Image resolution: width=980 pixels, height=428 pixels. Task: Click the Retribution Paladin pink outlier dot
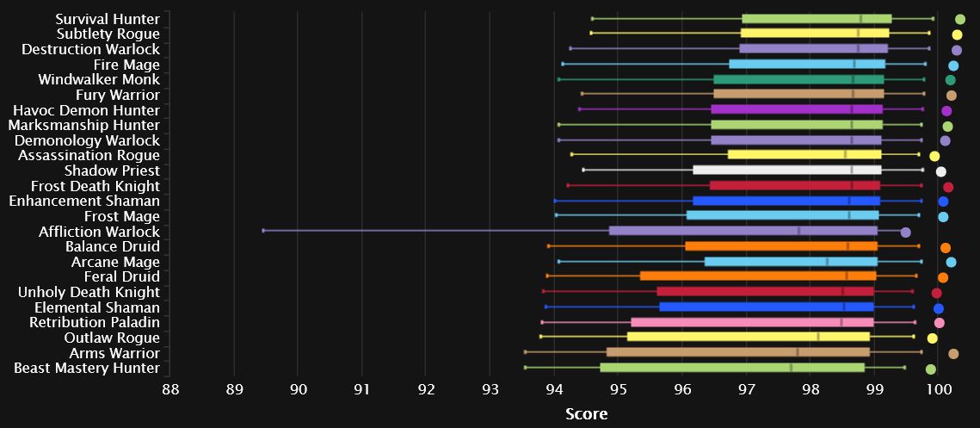pos(939,323)
